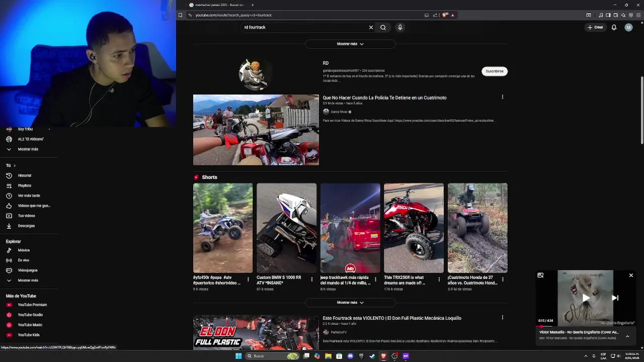This screenshot has width=644, height=362.
Task: Open the TRX250R short thumbnail
Action: 414,228
